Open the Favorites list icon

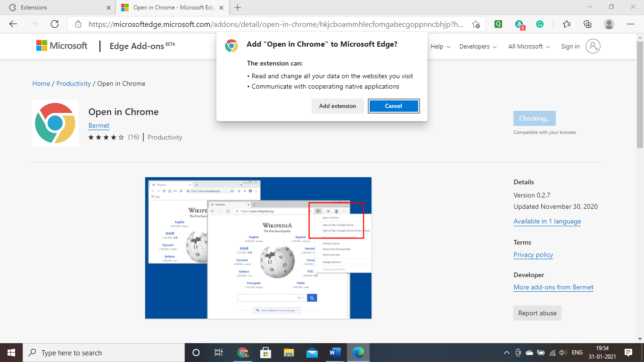(x=567, y=24)
